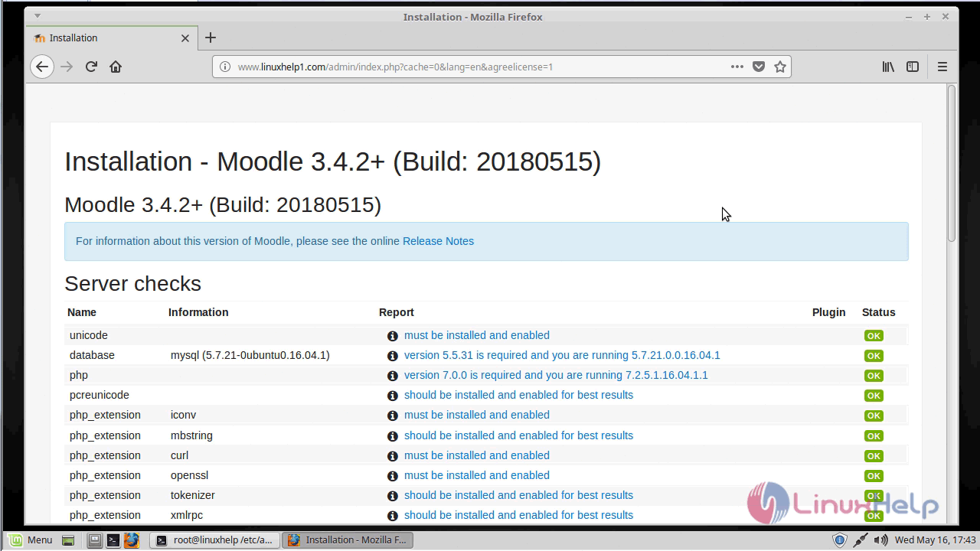Click info icon in iconv row
Viewport: 980px width, 551px height.
392,416
